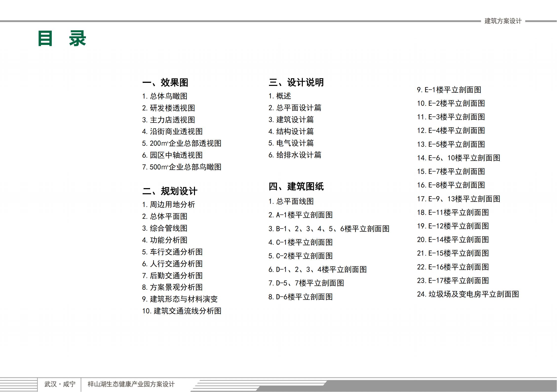Click the 建筑方案设计 header label
The height and width of the screenshot is (392, 557).
point(503,21)
